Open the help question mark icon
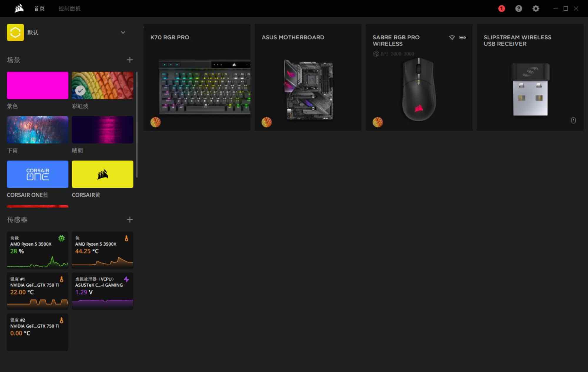The height and width of the screenshot is (372, 588). tap(519, 9)
